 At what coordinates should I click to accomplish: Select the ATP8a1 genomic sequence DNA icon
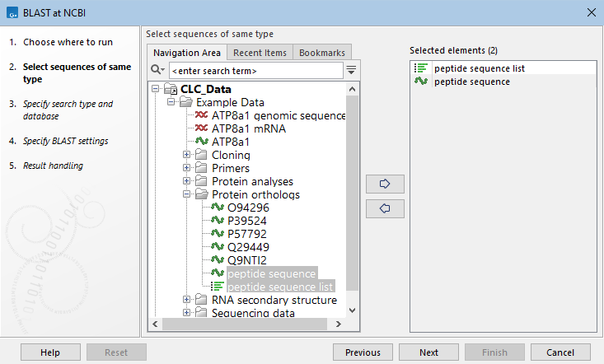[x=202, y=115]
